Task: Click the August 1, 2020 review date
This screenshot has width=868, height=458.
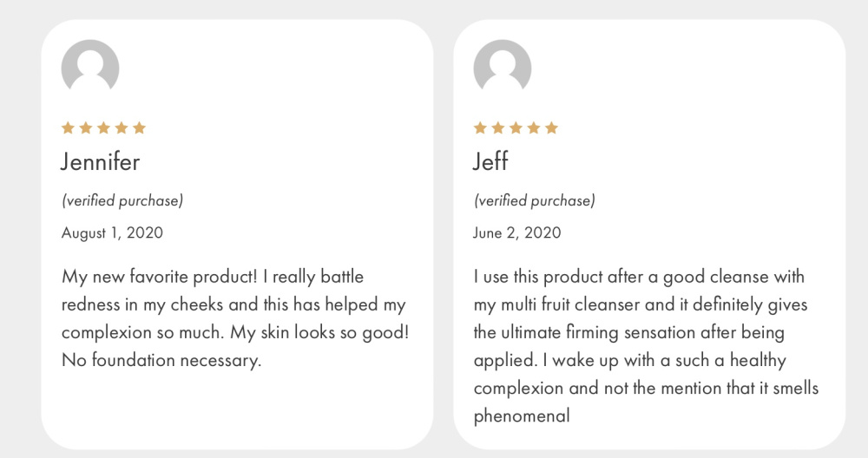Action: tap(112, 232)
